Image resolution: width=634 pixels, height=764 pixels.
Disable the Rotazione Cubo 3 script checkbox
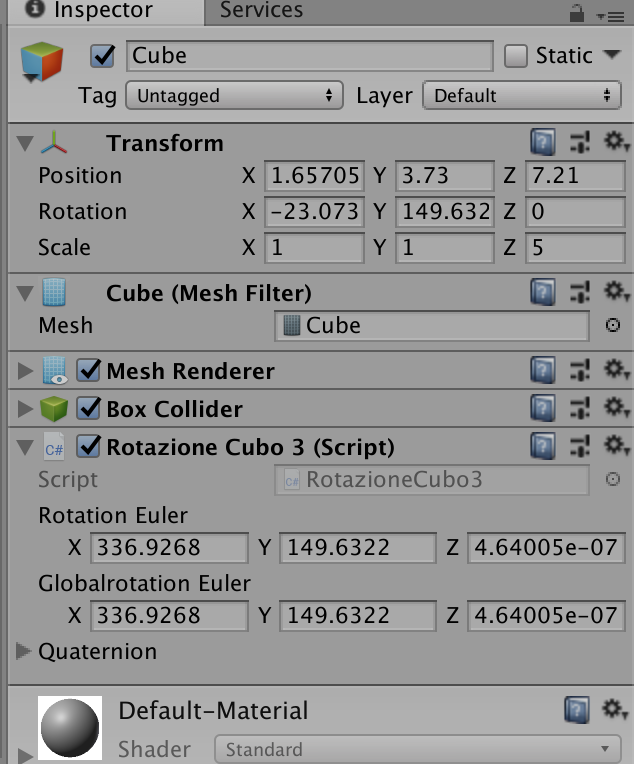click(89, 446)
